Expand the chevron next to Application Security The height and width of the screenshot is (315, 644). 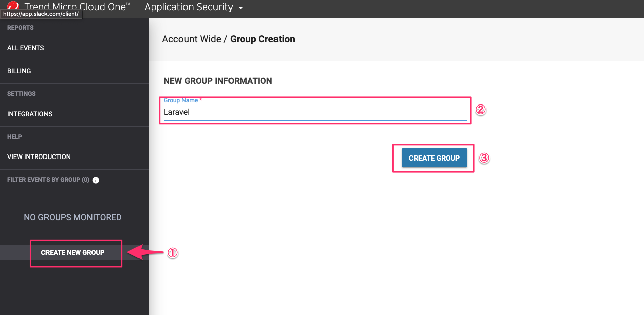pyautogui.click(x=240, y=8)
